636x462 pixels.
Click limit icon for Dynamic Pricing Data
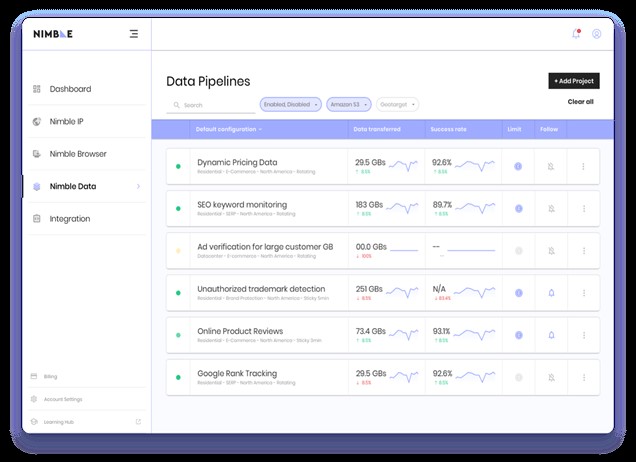(518, 166)
